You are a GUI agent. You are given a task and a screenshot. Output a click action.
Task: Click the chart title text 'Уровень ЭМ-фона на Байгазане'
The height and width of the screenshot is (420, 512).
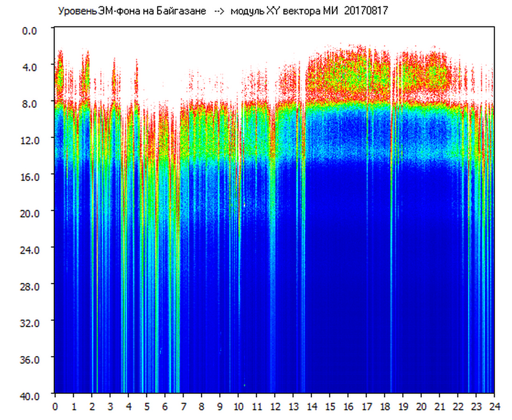(x=132, y=11)
